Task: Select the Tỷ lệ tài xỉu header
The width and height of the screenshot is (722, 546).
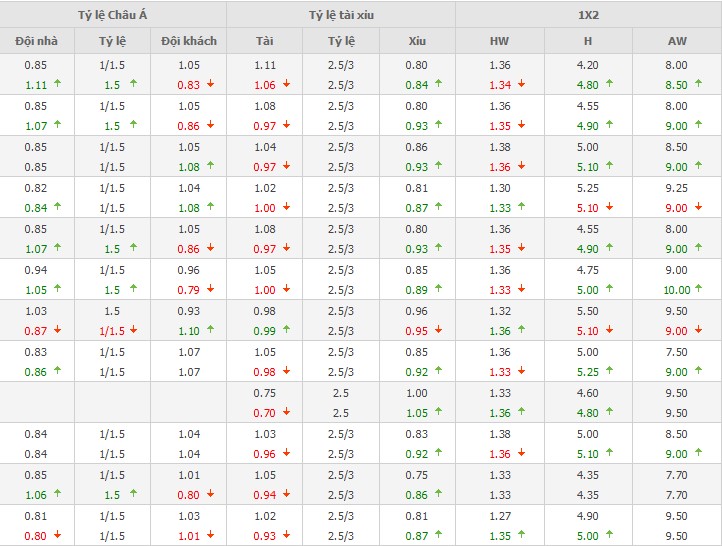Action: tap(340, 16)
